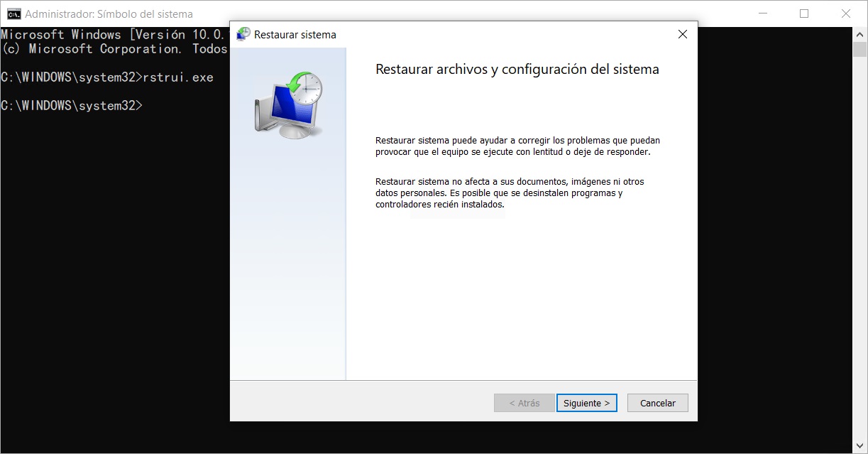Click the Restaurar sistema title bar icon
The height and width of the screenshot is (454, 868).
243,34
